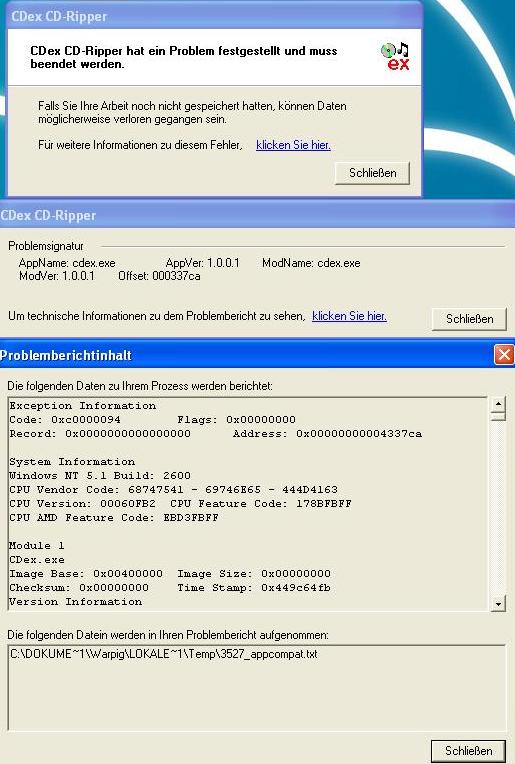This screenshot has width=515, height=764.
Task: Click the 'ModName: cdex.exe' signature text
Action: point(311,263)
